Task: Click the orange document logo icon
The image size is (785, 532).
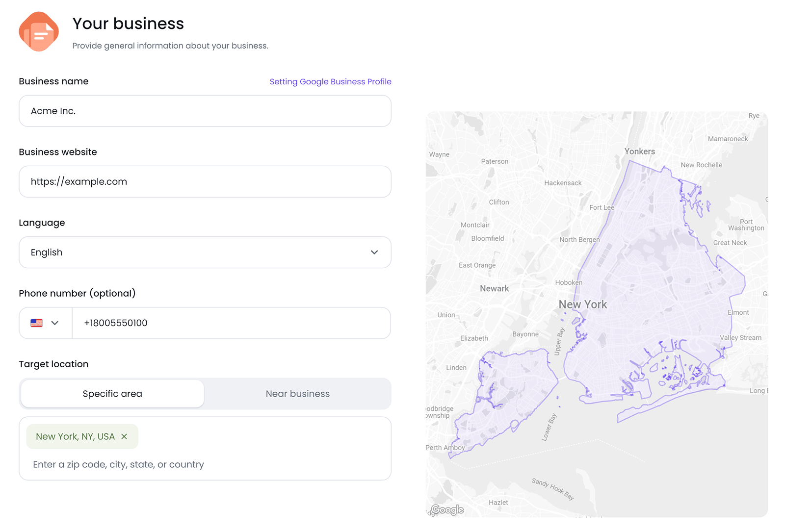Action: coord(39,31)
